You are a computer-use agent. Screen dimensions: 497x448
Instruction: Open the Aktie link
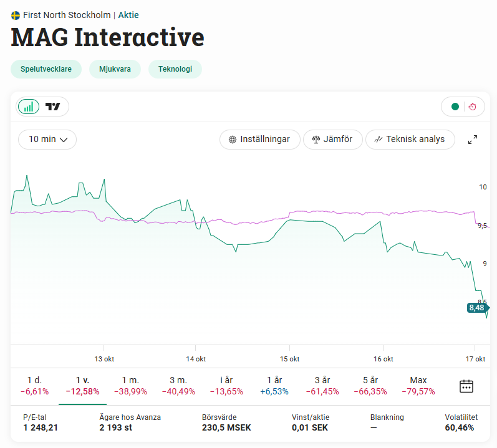point(128,15)
